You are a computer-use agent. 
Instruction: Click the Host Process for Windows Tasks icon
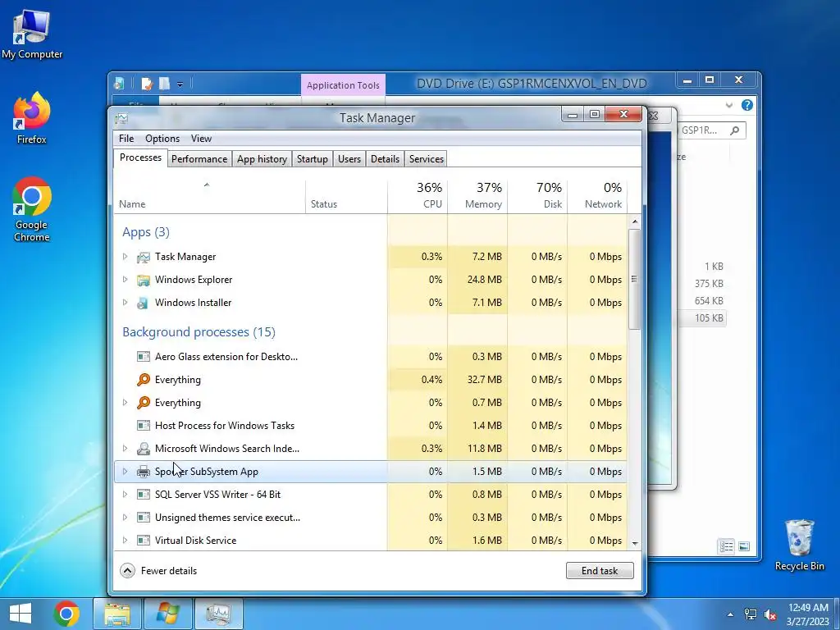pyautogui.click(x=143, y=426)
